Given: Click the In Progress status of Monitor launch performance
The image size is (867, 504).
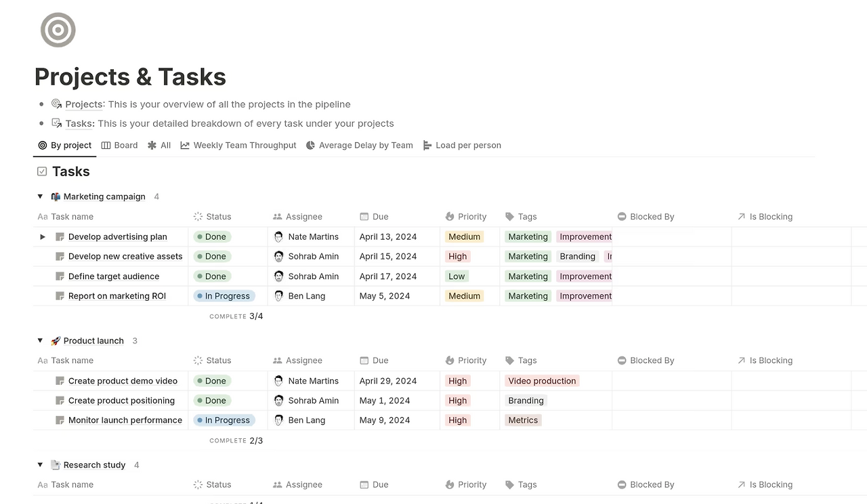Looking at the screenshot, I should coord(224,420).
